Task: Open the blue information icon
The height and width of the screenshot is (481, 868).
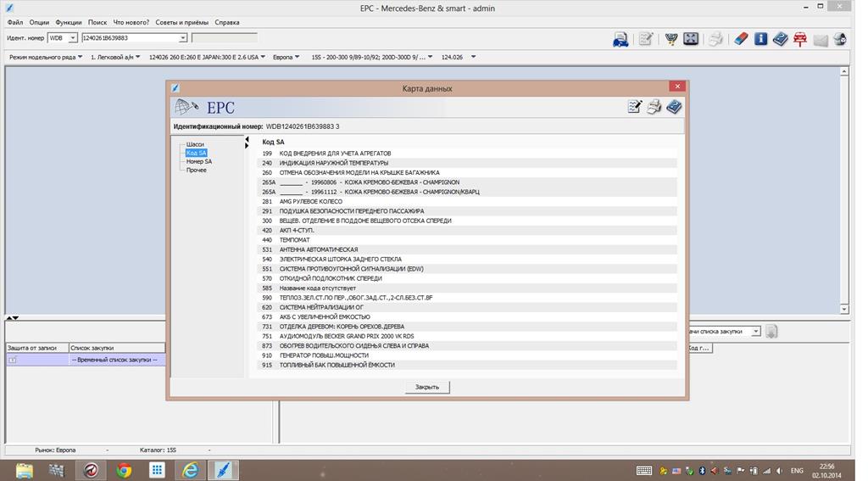Action: point(760,39)
